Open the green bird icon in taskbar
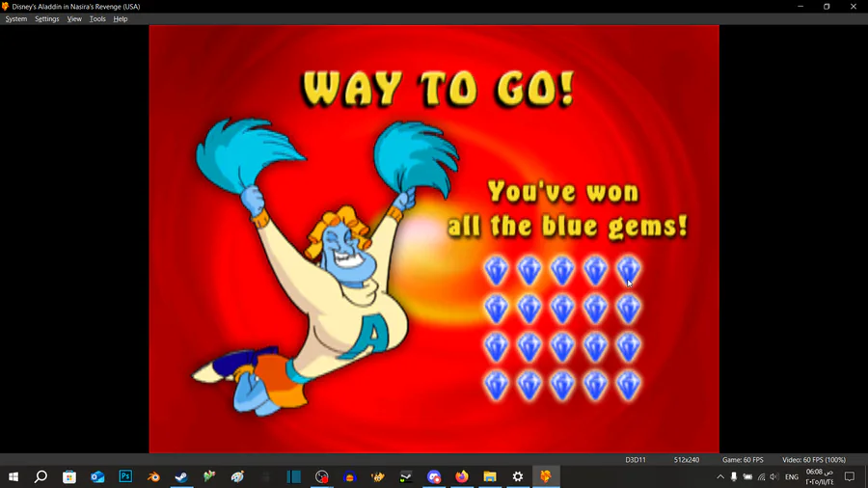Viewport: 868px width, 488px height. click(209, 476)
